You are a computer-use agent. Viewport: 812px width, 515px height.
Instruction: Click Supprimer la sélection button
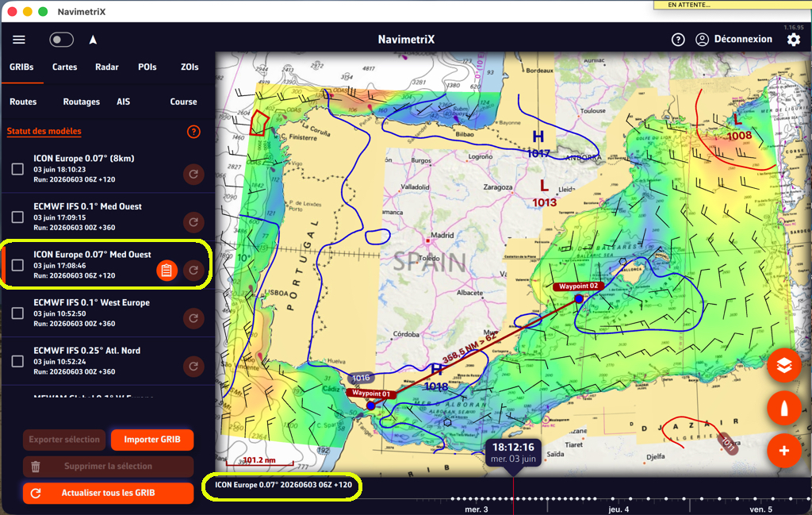click(108, 467)
